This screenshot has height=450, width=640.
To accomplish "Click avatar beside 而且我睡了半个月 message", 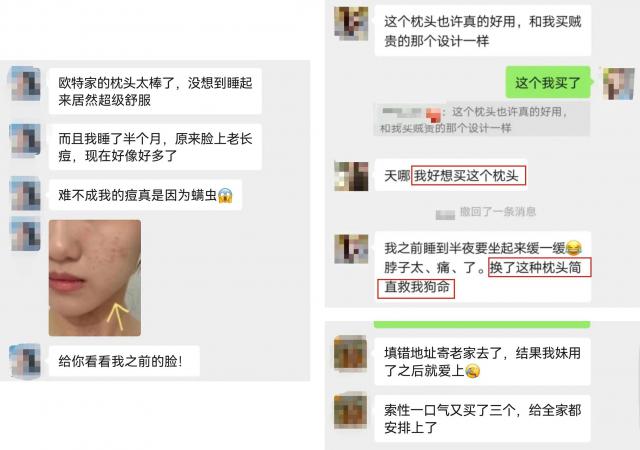I will pos(25,140).
